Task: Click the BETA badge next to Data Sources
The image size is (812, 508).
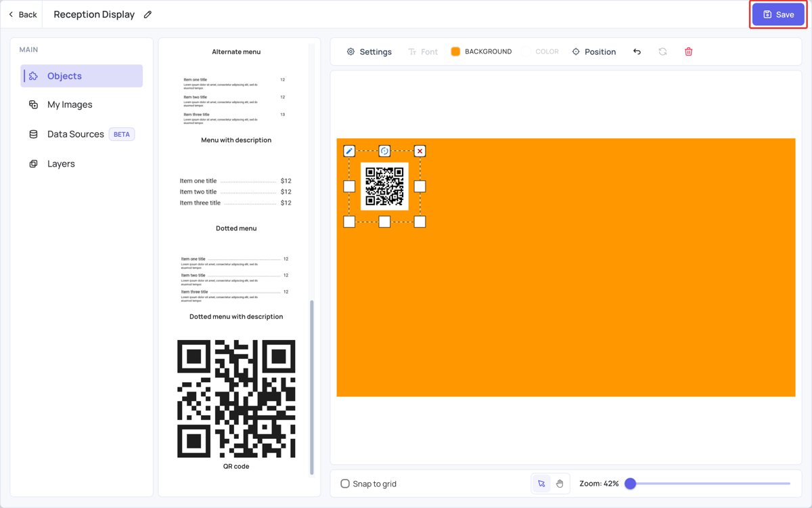Action: tap(122, 134)
